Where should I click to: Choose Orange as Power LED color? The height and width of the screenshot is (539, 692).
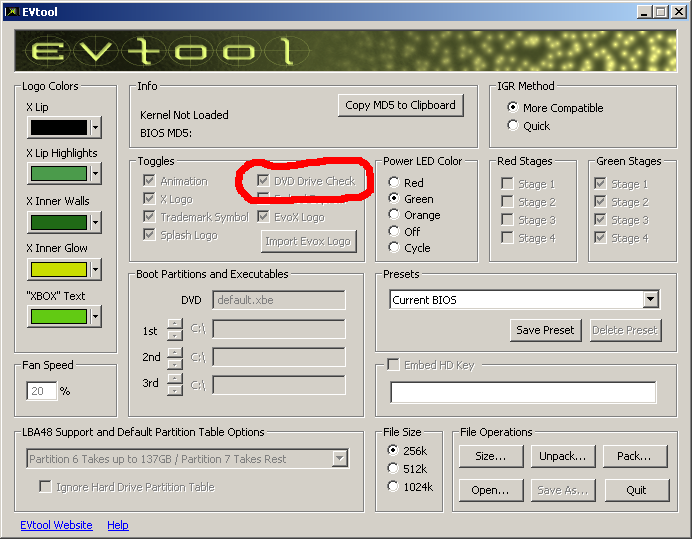click(394, 215)
